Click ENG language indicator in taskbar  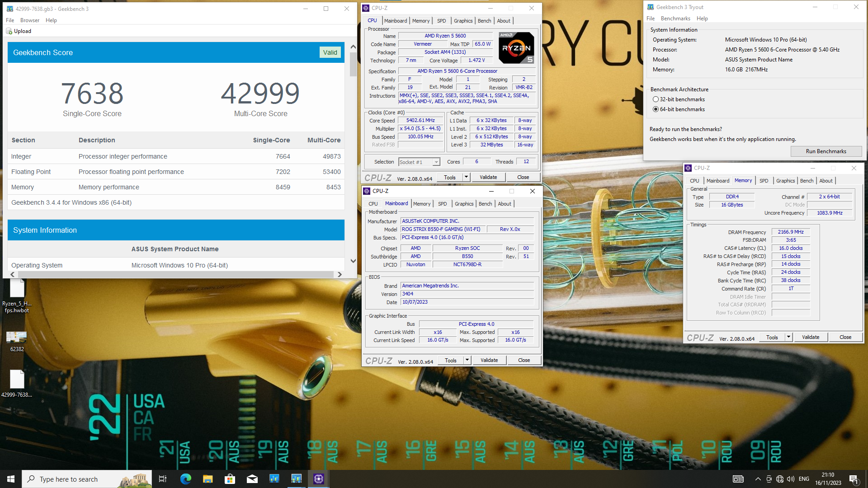pyautogui.click(x=804, y=479)
